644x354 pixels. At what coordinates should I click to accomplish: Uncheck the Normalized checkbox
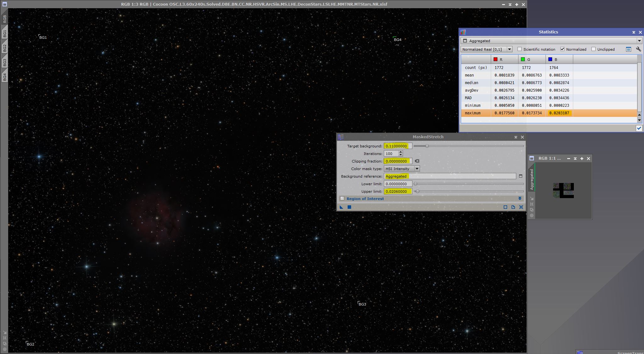(x=562, y=49)
